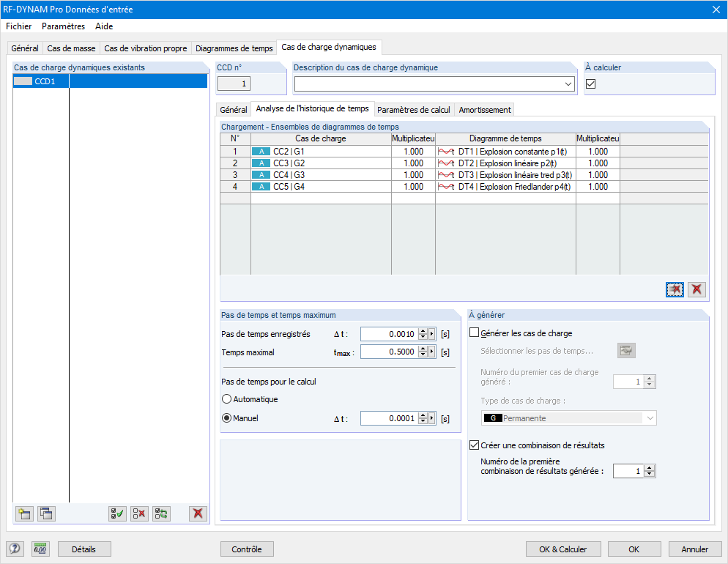Invert load case selection with swap icon

[x=160, y=513]
